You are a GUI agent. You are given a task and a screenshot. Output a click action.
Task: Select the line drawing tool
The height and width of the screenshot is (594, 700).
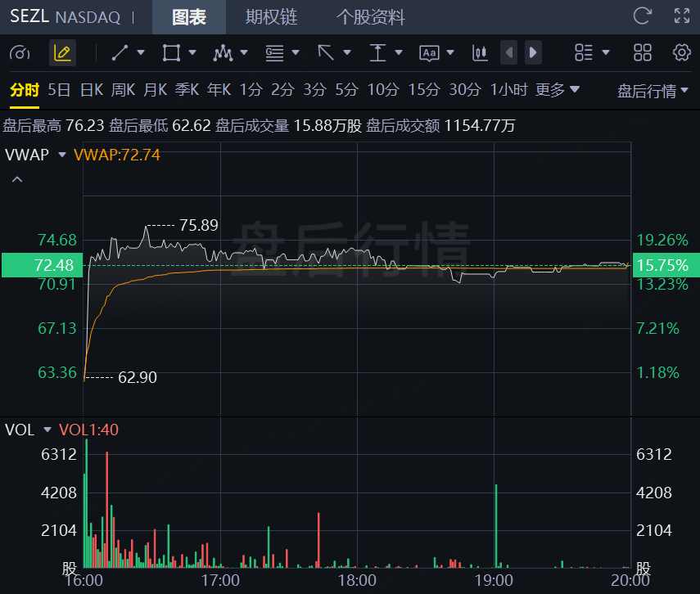coord(120,53)
